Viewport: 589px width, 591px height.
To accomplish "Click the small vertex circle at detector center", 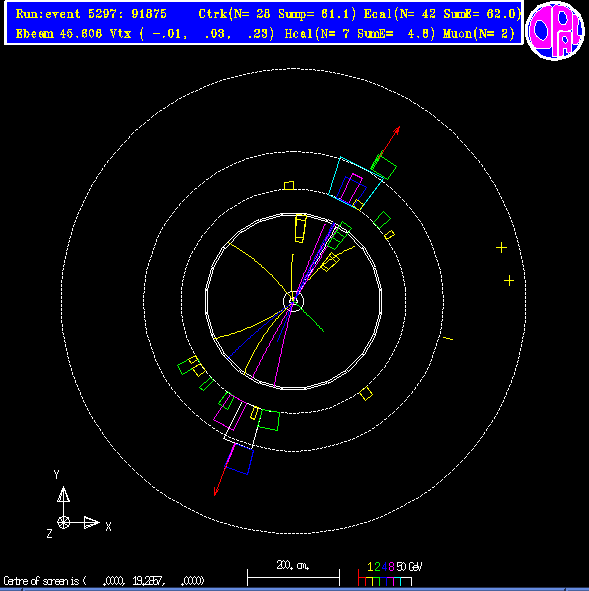I will pyautogui.click(x=293, y=301).
